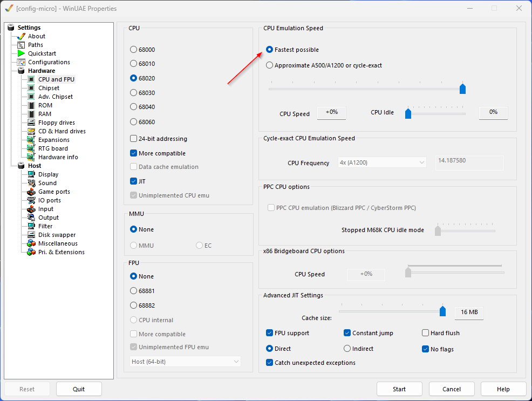Click the Hardware group icon

coord(21,71)
